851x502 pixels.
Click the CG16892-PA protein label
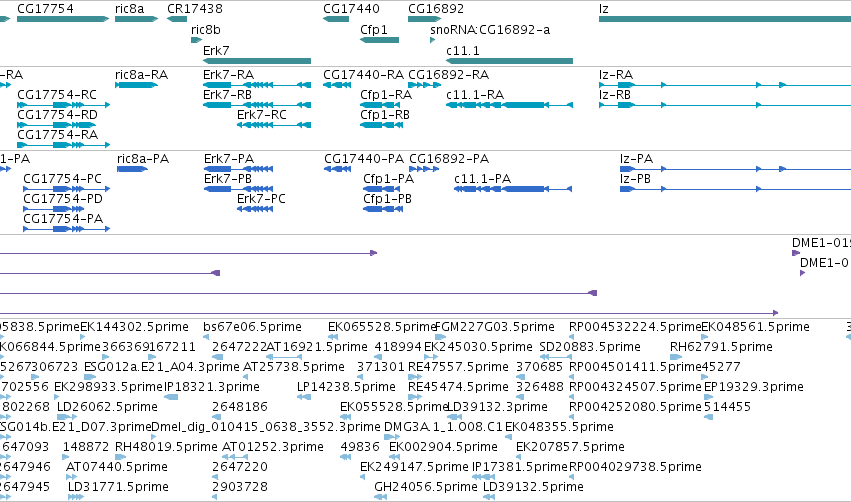coord(449,158)
